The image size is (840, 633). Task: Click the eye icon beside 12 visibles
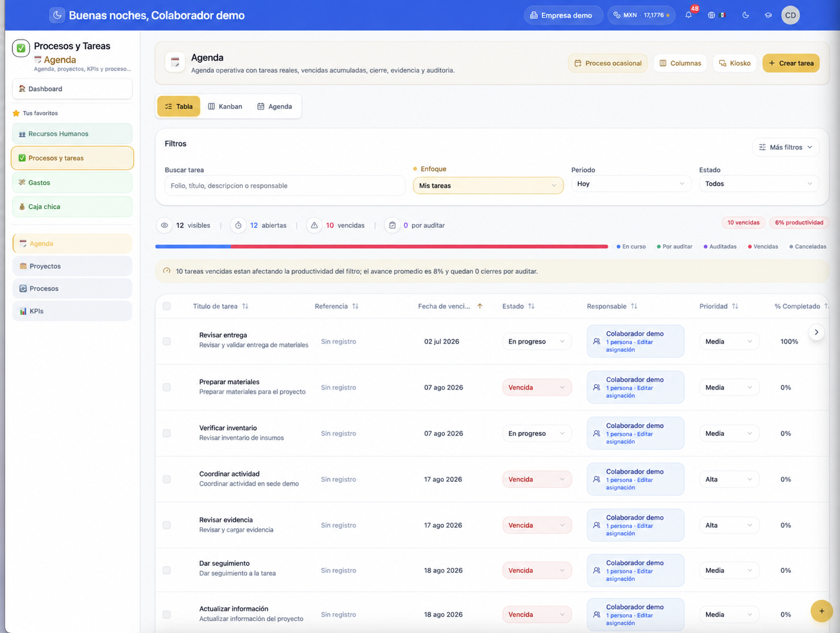tap(165, 226)
